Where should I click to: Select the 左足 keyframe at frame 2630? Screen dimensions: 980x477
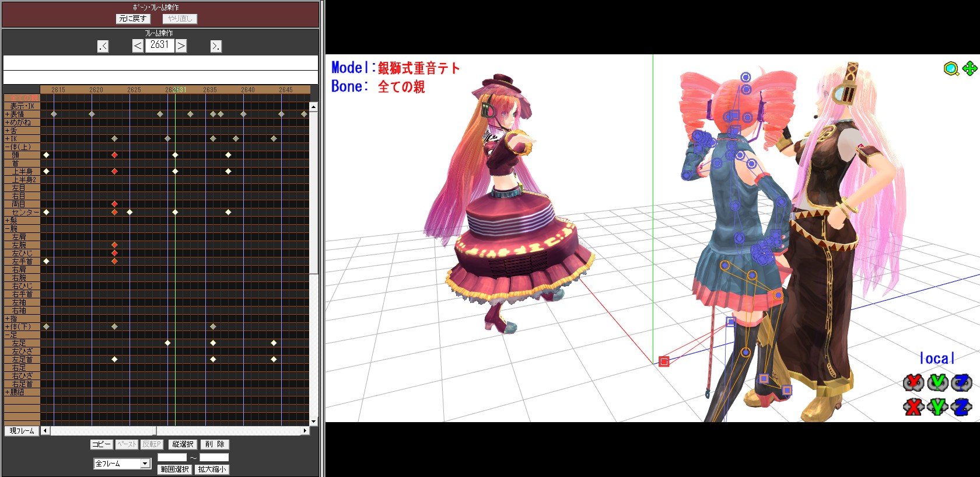tap(167, 343)
